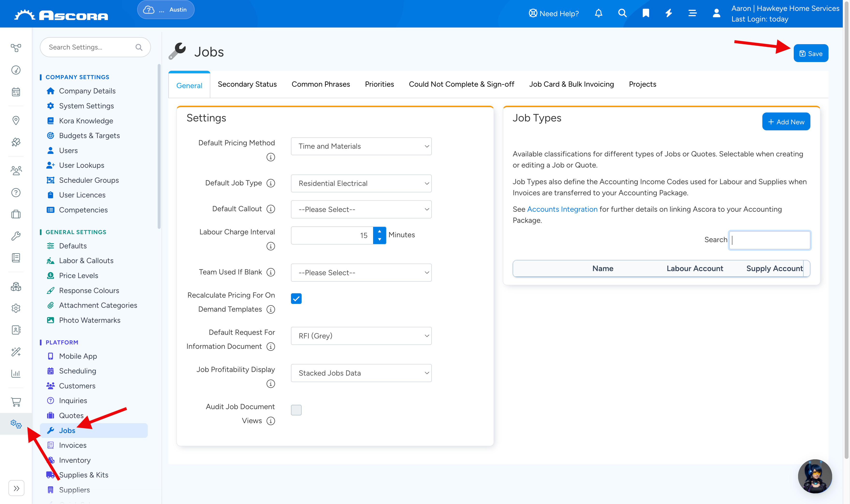
Task: Open the clock icon in left rail
Action: (x=16, y=70)
